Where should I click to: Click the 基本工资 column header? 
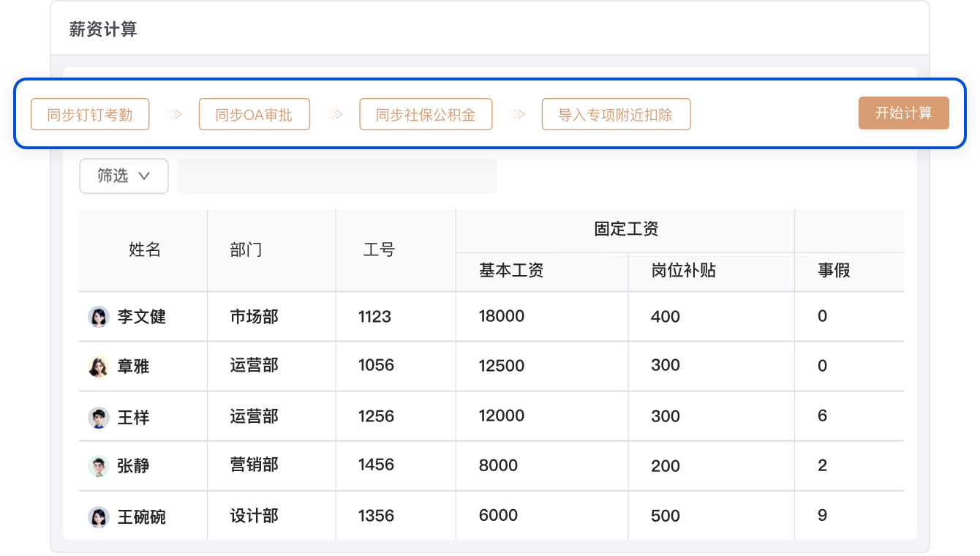coord(511,271)
